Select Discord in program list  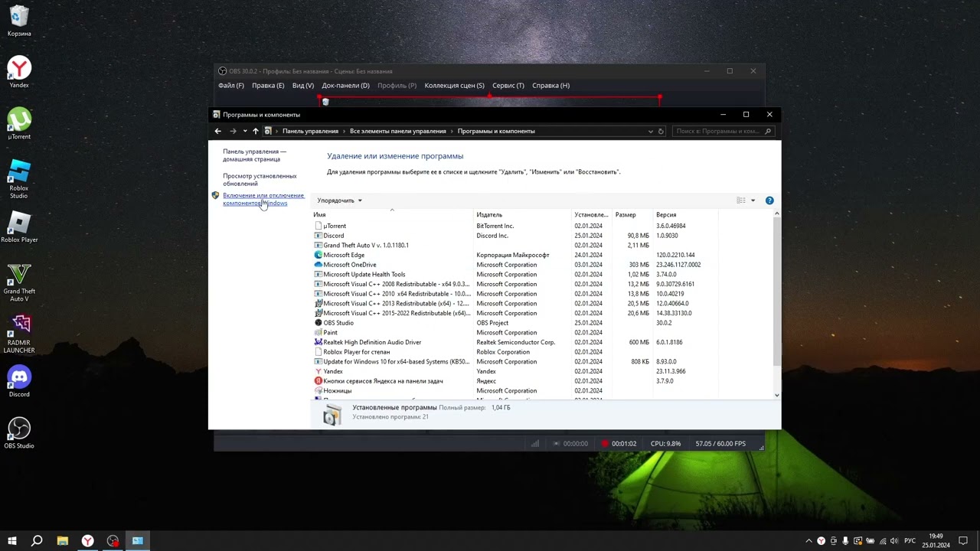(x=333, y=236)
